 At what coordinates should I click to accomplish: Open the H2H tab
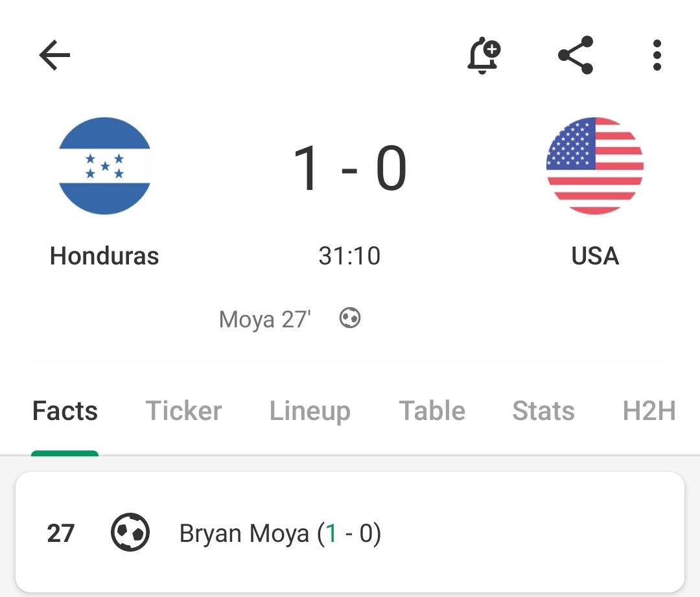point(649,411)
